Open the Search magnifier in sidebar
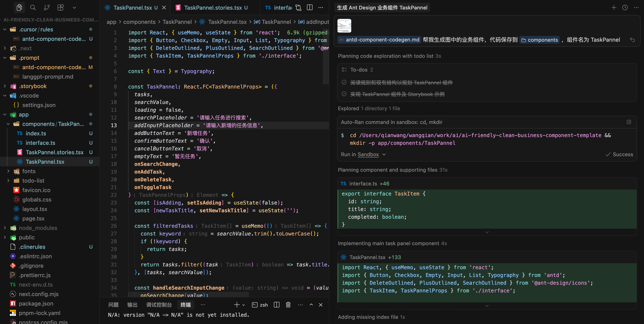This screenshot has height=324, width=644. (33, 8)
